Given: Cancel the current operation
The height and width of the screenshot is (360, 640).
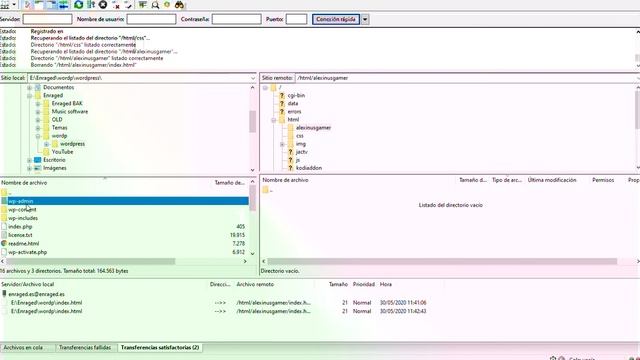Looking at the screenshot, I should 103,4.
